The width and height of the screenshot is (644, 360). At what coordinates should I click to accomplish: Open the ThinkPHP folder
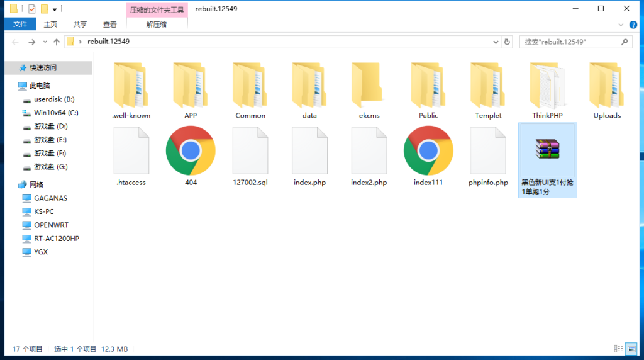548,91
